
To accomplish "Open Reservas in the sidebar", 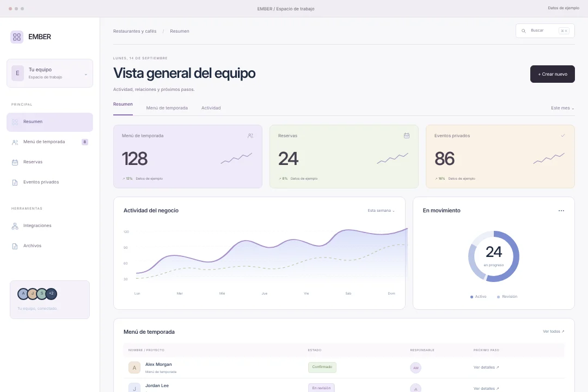I will [x=50, y=162].
